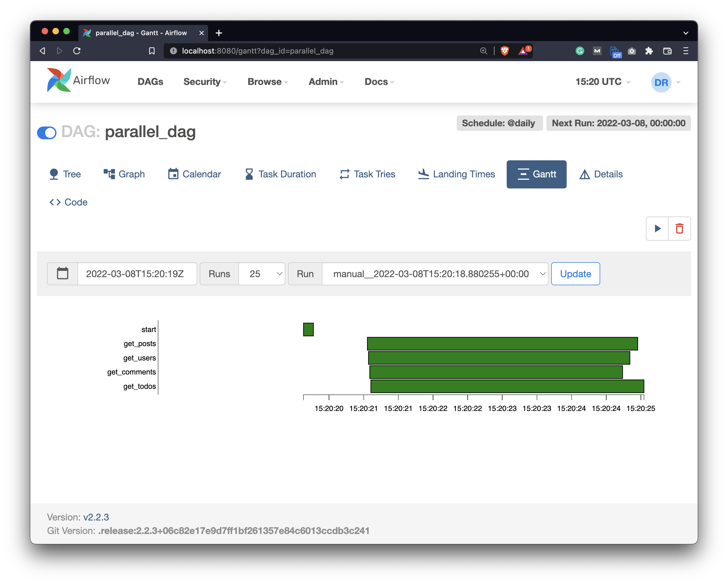Open the v2.2.3 version link
Screen dimensions: 728x584
[96, 517]
